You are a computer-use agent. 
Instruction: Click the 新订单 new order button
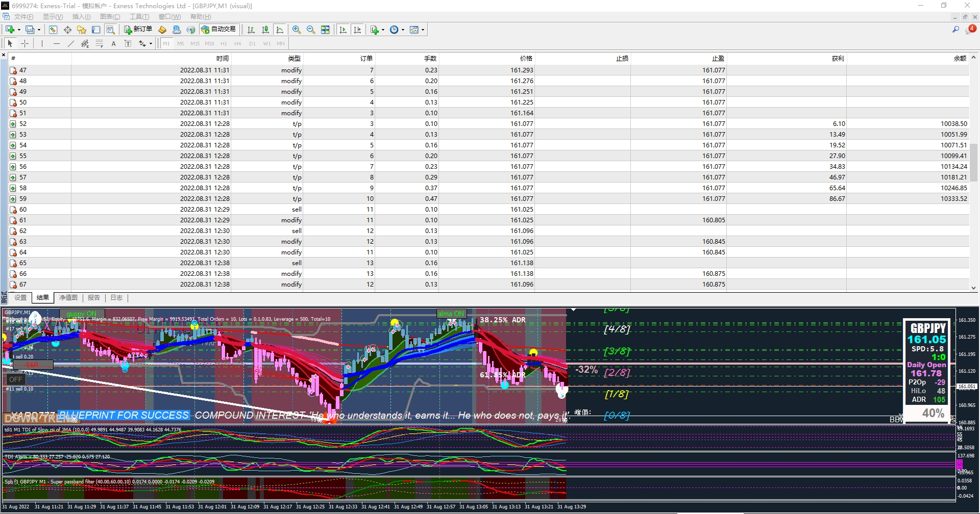[138, 30]
